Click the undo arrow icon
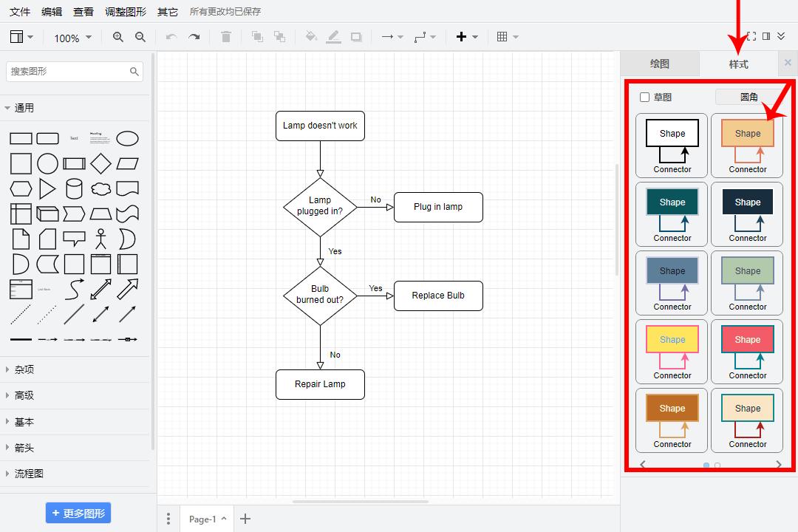 pyautogui.click(x=171, y=37)
